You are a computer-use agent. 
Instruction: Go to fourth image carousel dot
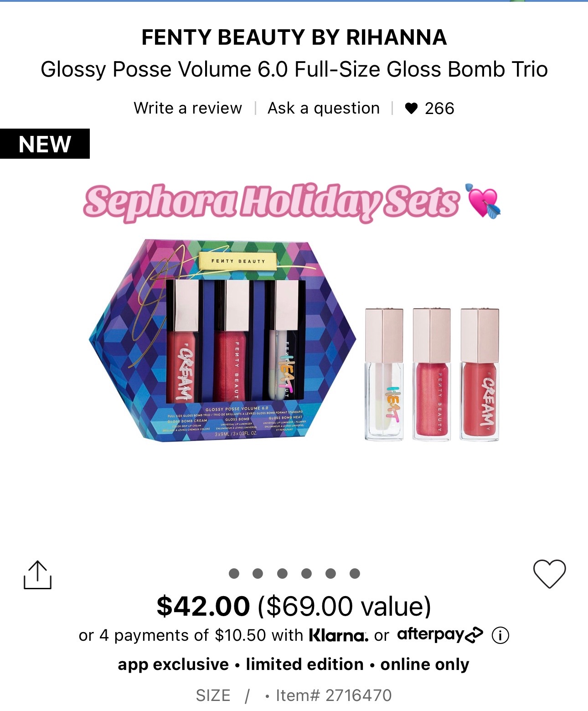(x=306, y=573)
